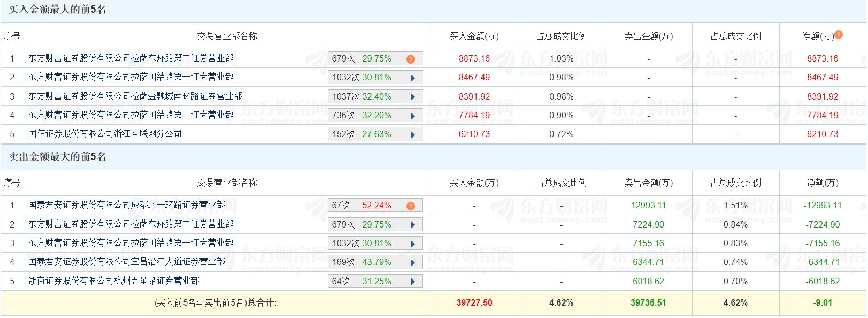Expand arrow beside 679次 29.75% in sell table
Image resolution: width=868 pixels, height=318 pixels.
pos(413,225)
